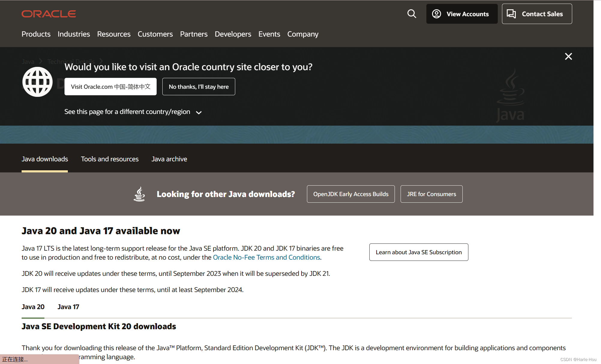Open the Resources menu
The image size is (601, 364).
click(114, 34)
